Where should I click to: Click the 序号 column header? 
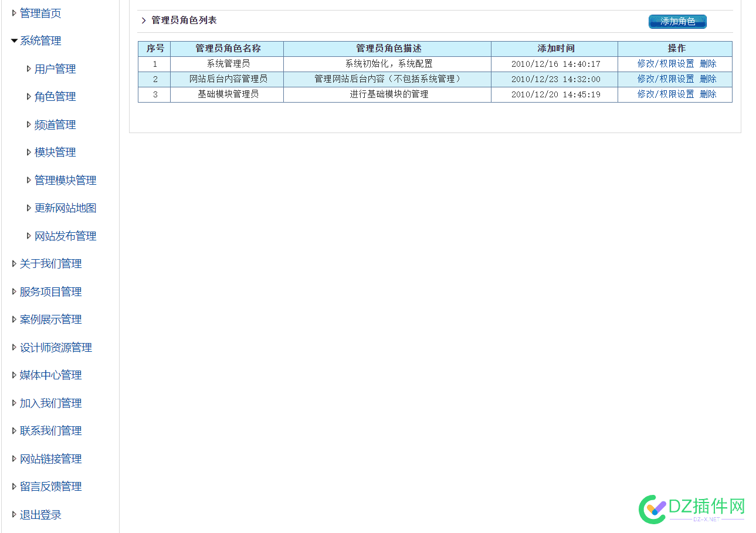(155, 49)
